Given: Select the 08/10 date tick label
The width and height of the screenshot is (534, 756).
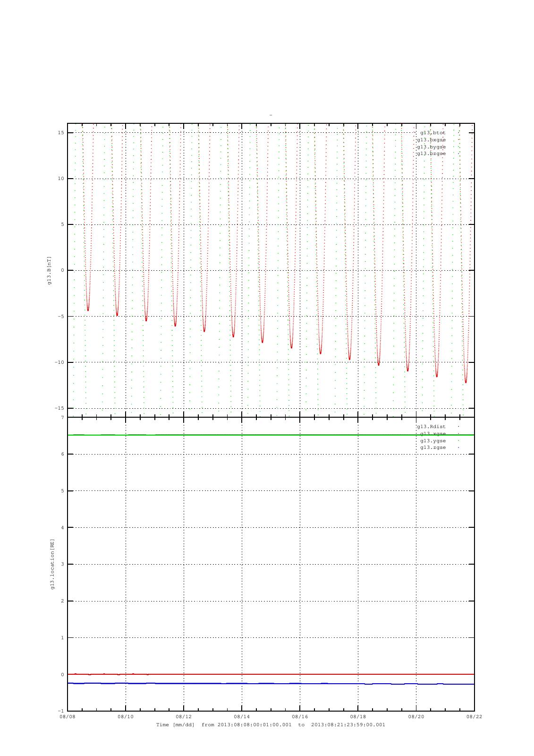Looking at the screenshot, I should click(x=126, y=717).
